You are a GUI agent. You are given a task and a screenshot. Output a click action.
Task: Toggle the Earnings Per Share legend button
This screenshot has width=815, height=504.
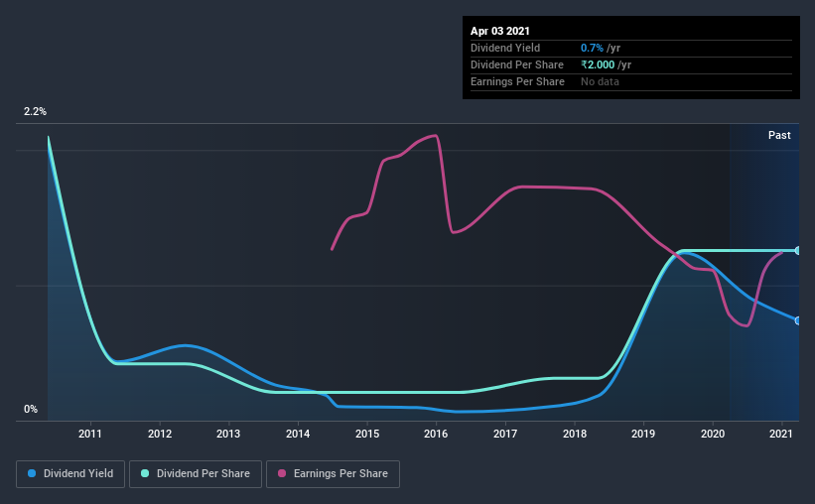coord(333,474)
